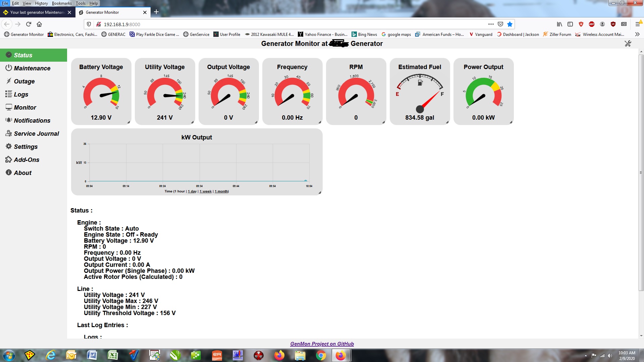Switch kW Output chart to 1 week
The height and width of the screenshot is (362, 644).
[206, 191]
